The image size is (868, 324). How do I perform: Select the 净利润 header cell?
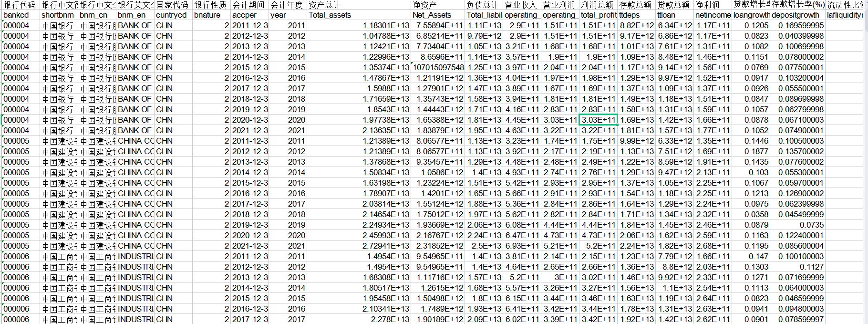(x=713, y=5)
